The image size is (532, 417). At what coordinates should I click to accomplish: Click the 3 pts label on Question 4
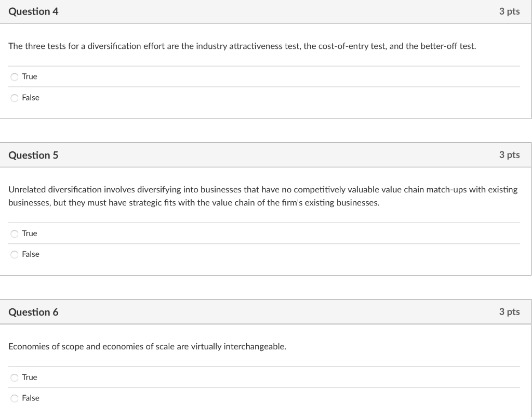click(x=509, y=11)
